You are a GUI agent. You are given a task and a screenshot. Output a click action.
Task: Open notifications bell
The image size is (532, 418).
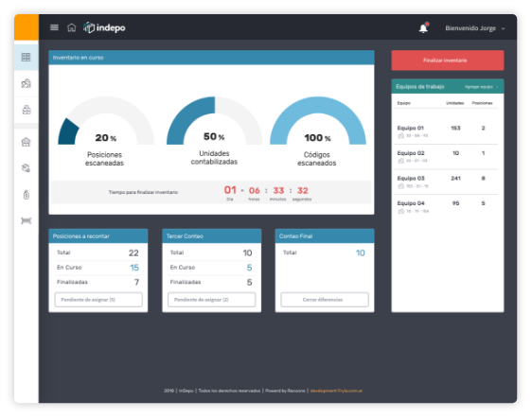pos(423,27)
